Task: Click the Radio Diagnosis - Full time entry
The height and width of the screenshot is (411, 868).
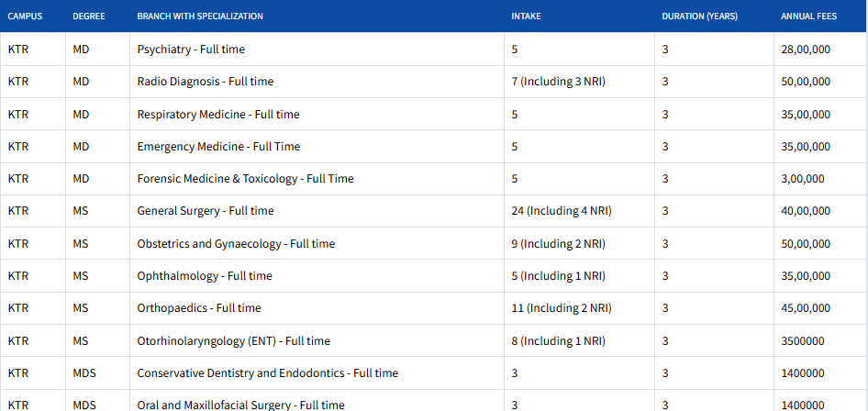Action: [x=206, y=82]
